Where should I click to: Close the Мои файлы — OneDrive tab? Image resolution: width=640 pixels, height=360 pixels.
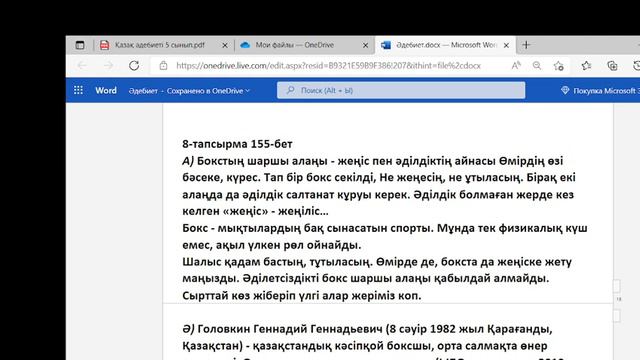[x=366, y=45]
